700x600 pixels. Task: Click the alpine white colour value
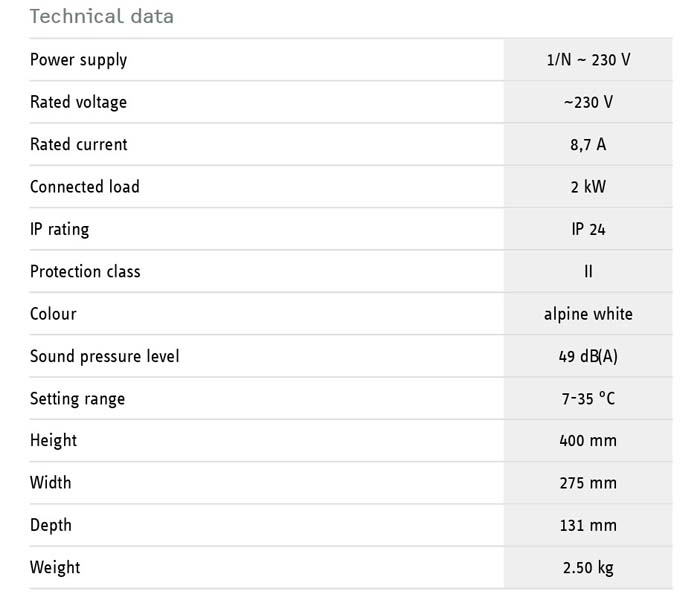(x=588, y=314)
